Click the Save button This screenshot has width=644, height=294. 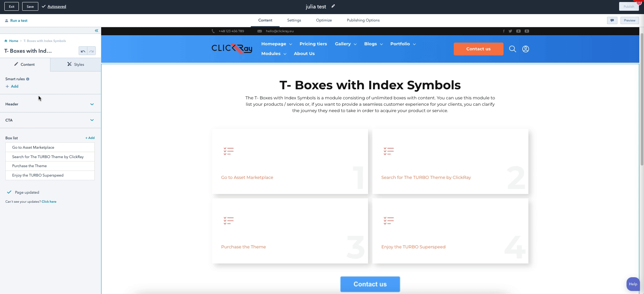(x=30, y=6)
